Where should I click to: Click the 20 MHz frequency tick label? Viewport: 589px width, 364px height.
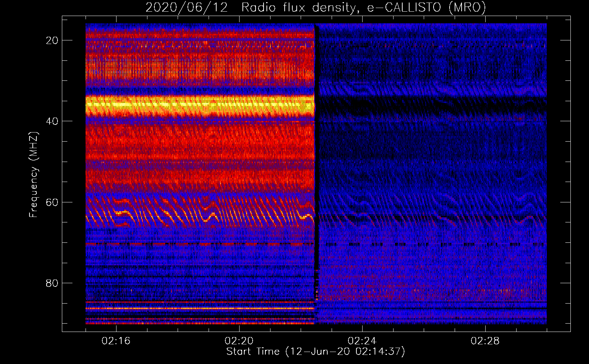[52, 40]
